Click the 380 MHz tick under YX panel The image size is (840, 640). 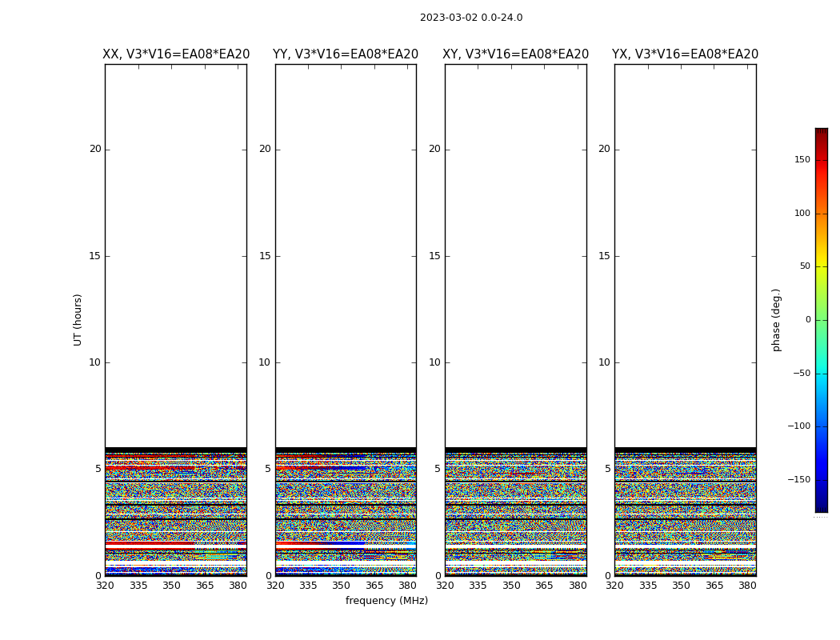pos(747,586)
